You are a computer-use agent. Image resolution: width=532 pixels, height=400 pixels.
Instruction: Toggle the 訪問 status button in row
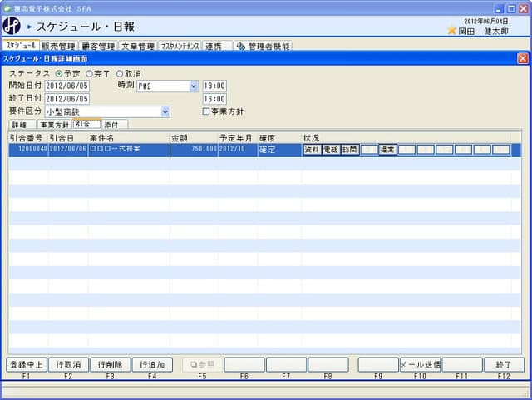(350, 150)
